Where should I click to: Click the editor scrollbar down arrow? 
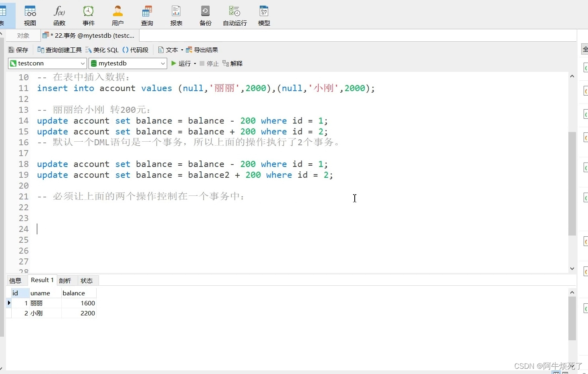pyautogui.click(x=572, y=268)
